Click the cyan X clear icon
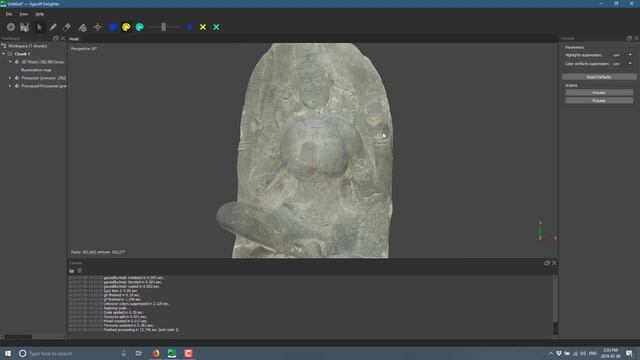The image size is (640, 360). tap(216, 27)
